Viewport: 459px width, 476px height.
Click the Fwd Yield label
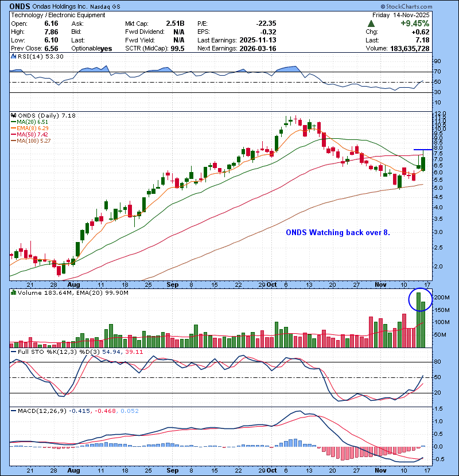(x=140, y=40)
